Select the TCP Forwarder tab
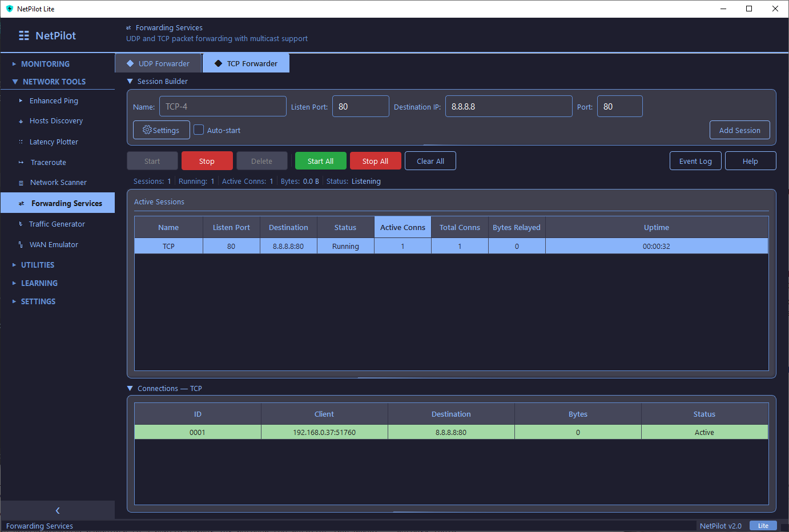This screenshot has height=532, width=789. (x=246, y=63)
